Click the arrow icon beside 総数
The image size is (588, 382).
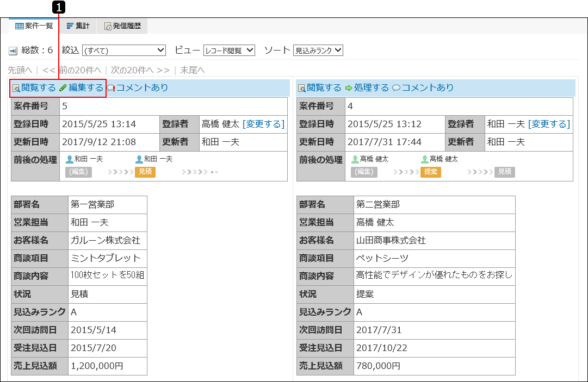[x=13, y=51]
